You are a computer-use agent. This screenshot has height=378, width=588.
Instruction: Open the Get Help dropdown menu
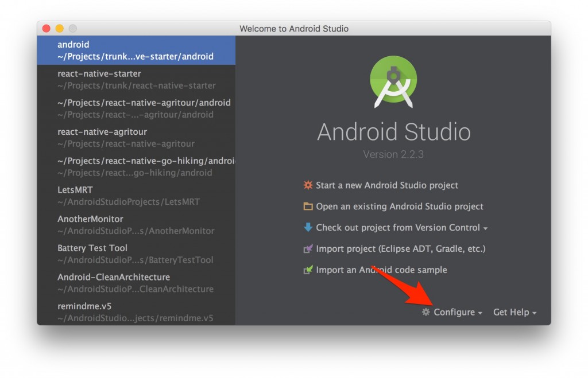click(x=515, y=312)
